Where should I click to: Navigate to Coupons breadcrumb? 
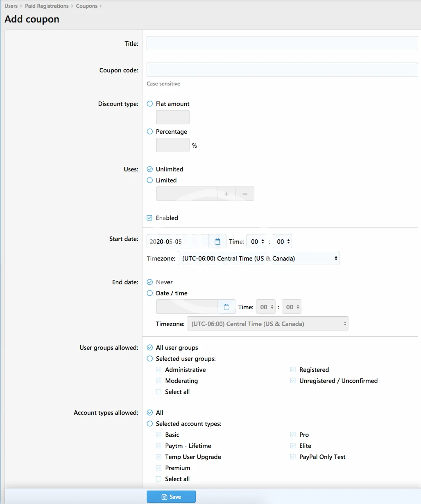tap(86, 6)
